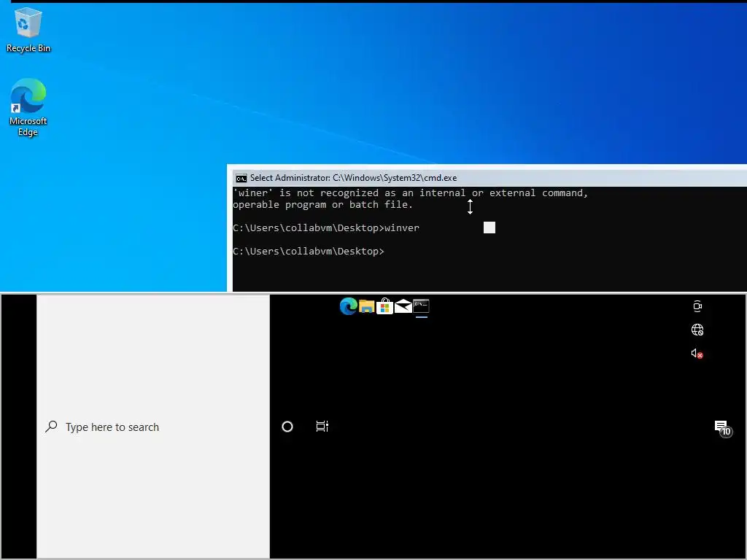Click the Cortana circle button
The width and height of the screenshot is (747, 560).
click(x=287, y=427)
